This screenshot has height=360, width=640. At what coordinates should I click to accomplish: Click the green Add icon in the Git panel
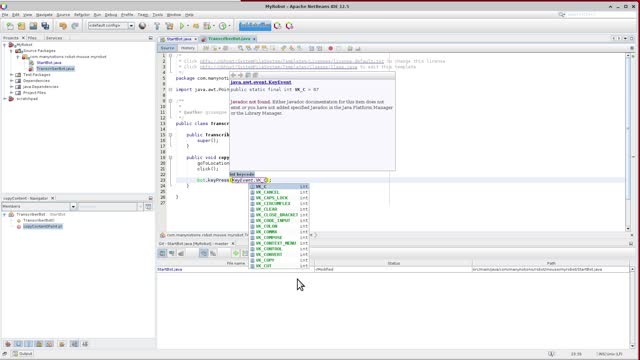(236, 253)
